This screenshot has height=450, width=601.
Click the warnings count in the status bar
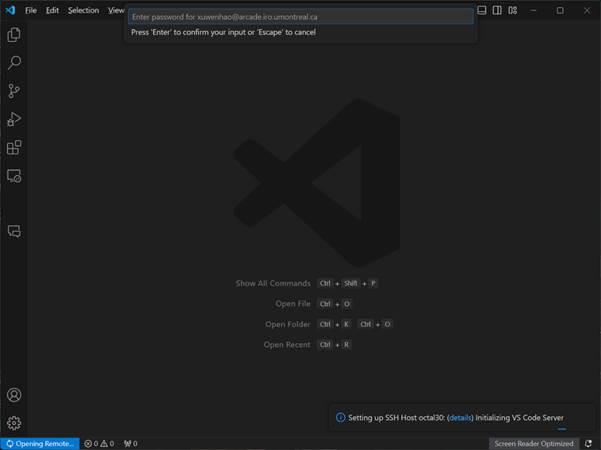point(107,443)
